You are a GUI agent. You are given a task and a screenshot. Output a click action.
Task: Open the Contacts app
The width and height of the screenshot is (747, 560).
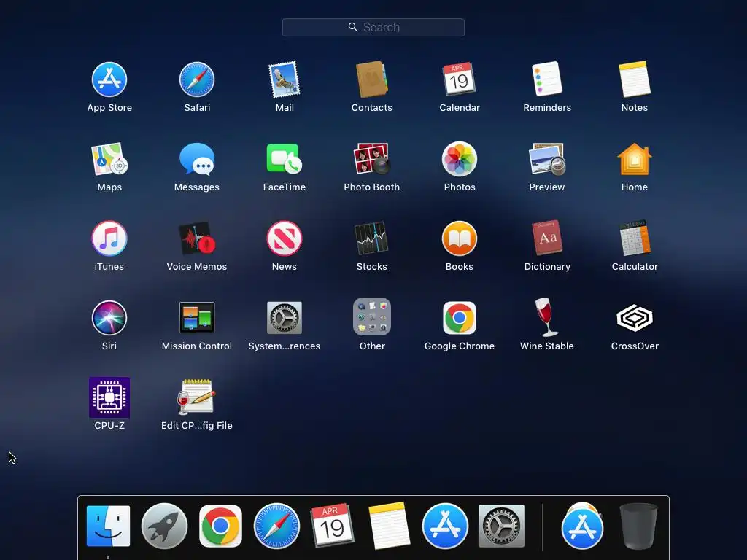pos(371,79)
